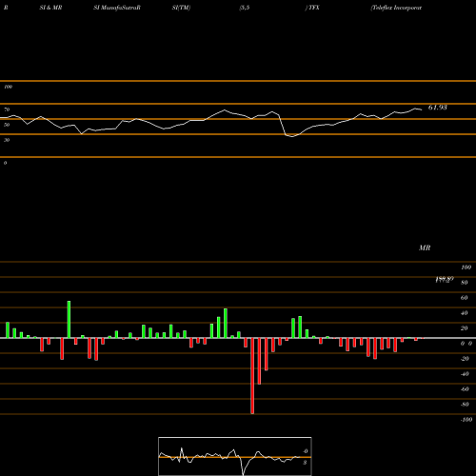Click the MR axis label 60

point(464,298)
